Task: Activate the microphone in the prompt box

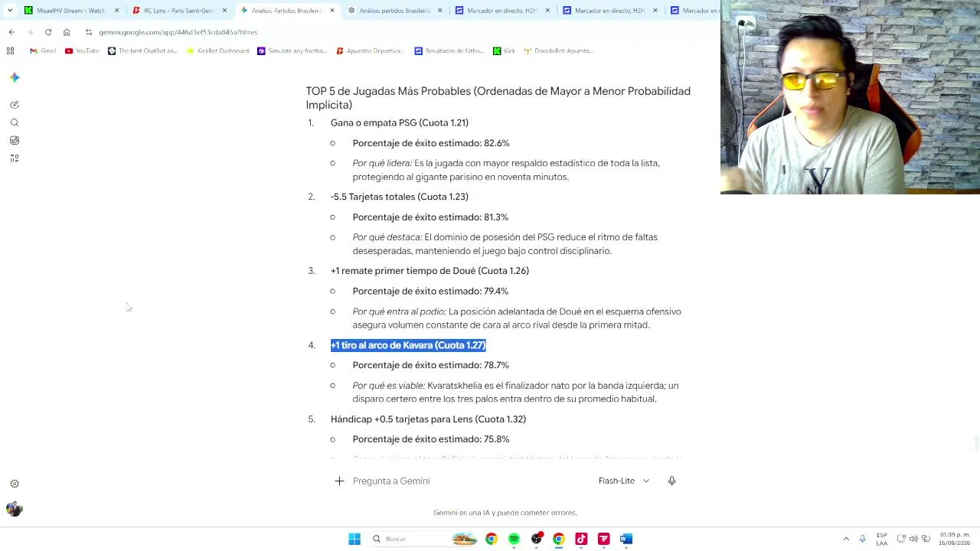Action: (671, 481)
